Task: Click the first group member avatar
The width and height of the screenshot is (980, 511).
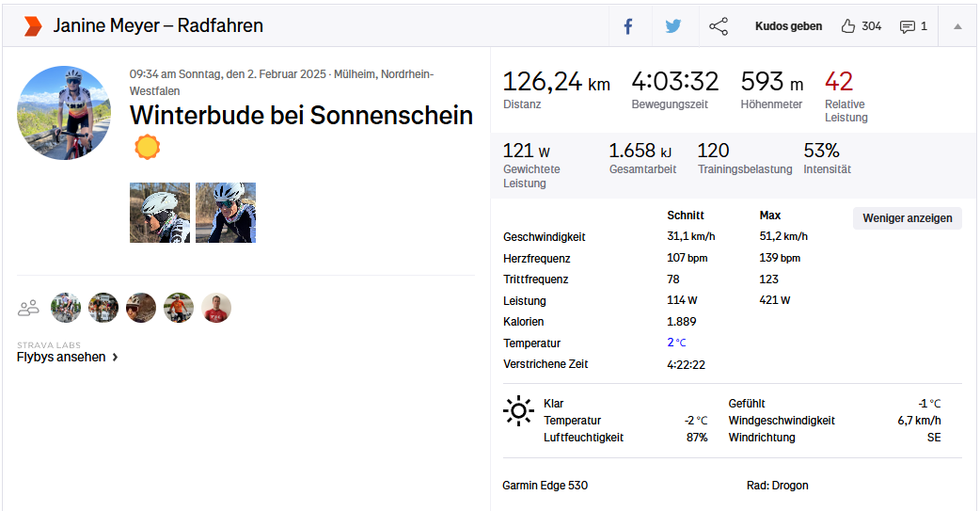Action: point(66,308)
